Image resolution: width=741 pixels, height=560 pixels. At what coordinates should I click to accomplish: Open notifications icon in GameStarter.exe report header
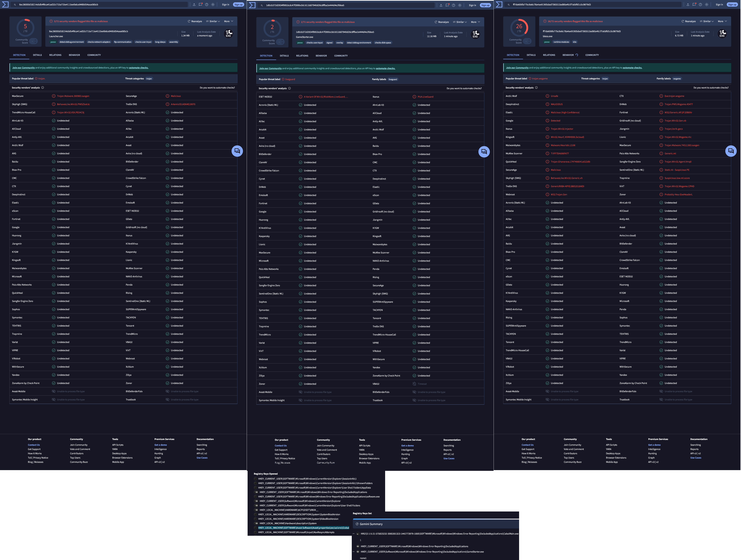447,5
